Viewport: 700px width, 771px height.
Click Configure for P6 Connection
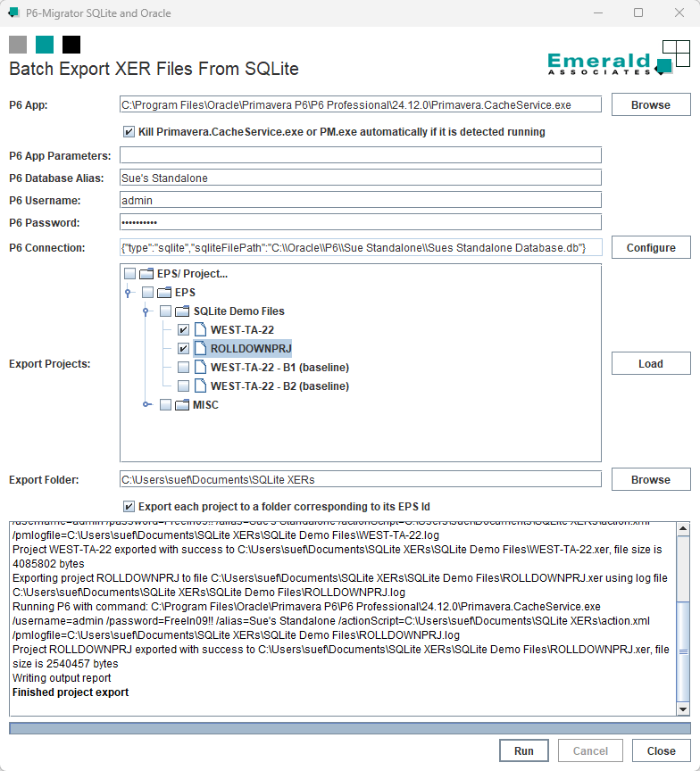coord(650,247)
